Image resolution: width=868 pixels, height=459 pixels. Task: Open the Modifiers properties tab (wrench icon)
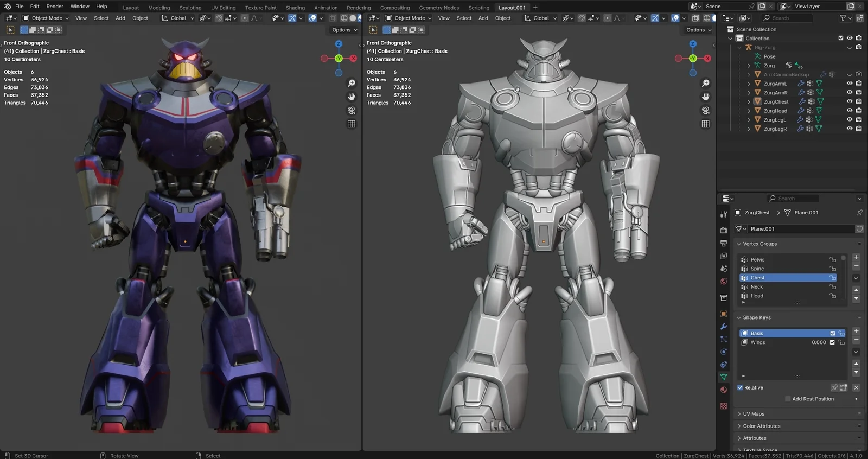[724, 327]
